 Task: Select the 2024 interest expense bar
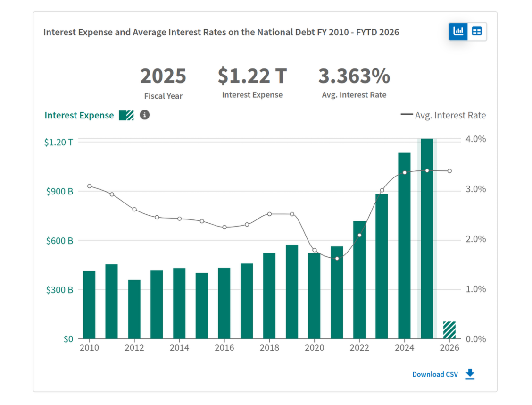[x=405, y=246]
